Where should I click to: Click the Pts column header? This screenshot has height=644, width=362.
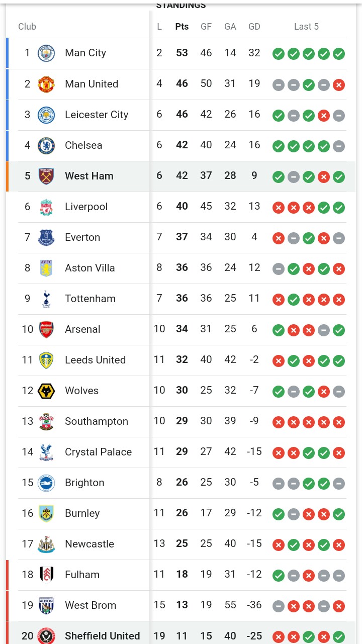click(182, 27)
